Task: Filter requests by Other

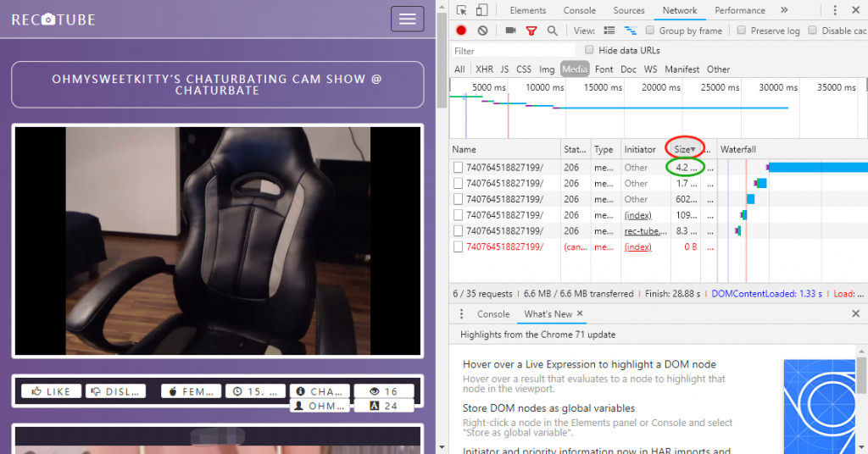Action: (718, 69)
